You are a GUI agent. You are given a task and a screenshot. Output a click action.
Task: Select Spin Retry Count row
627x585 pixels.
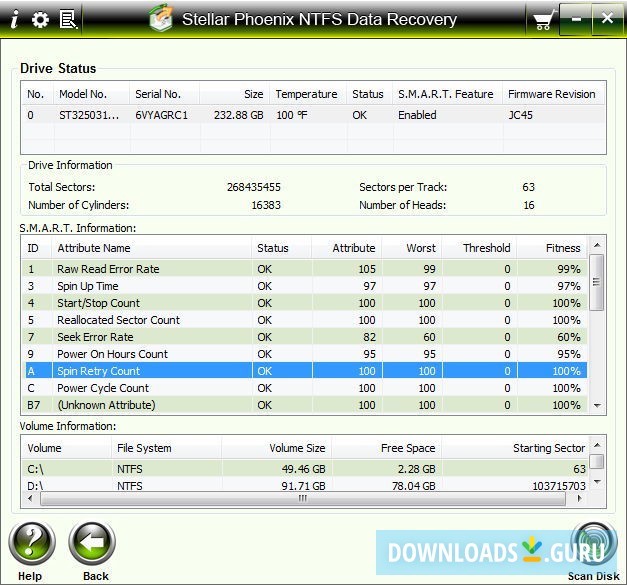click(305, 371)
